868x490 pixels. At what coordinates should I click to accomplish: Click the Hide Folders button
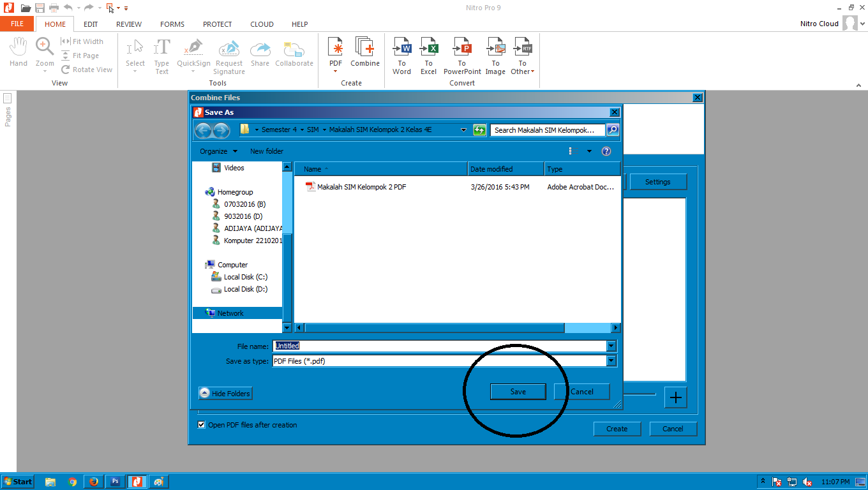pos(225,393)
